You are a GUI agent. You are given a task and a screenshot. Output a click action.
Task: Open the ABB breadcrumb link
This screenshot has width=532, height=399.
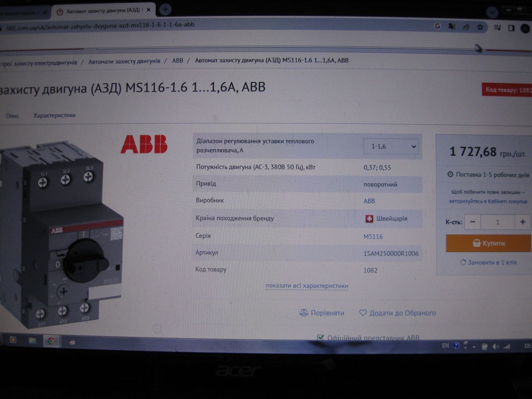pyautogui.click(x=178, y=61)
